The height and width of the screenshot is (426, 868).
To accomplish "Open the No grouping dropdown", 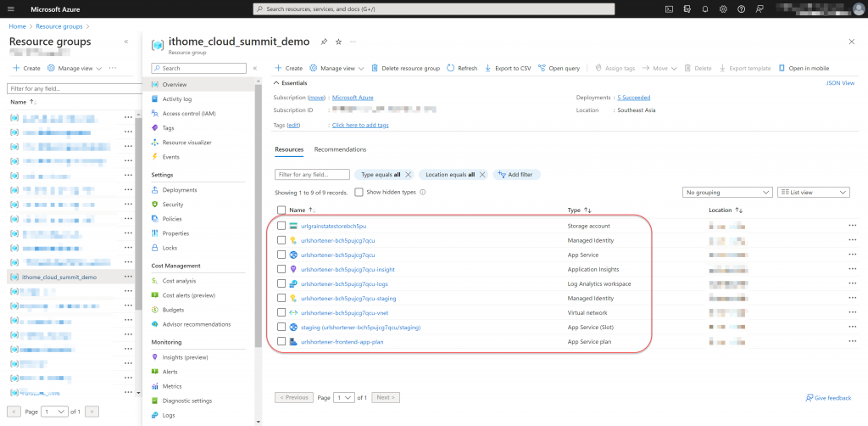I will click(x=726, y=193).
